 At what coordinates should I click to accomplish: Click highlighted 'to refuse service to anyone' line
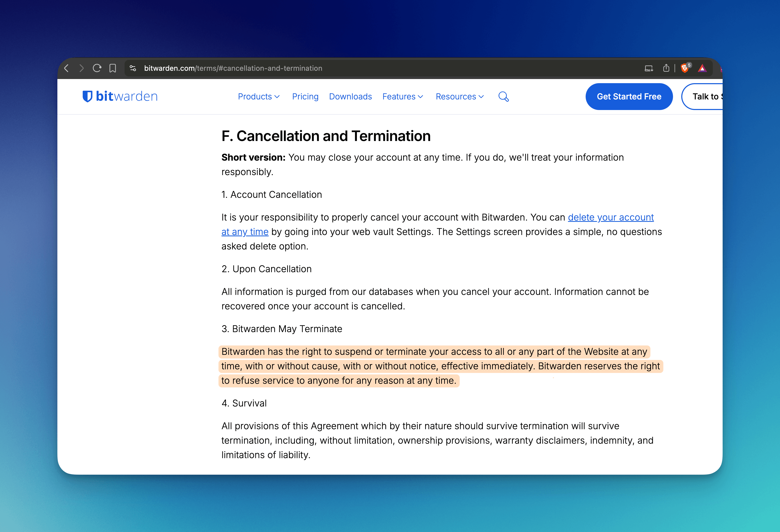point(339,380)
